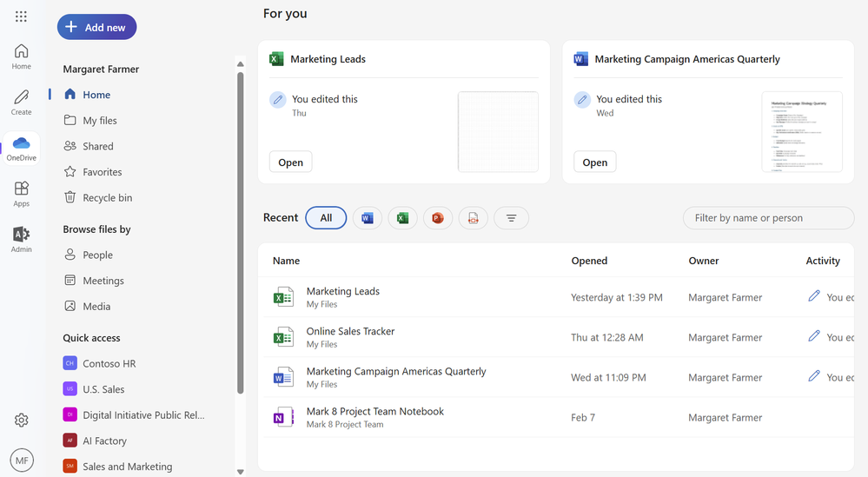Click Excel icon on Marketing Leads card
868x477 pixels.
(276, 59)
